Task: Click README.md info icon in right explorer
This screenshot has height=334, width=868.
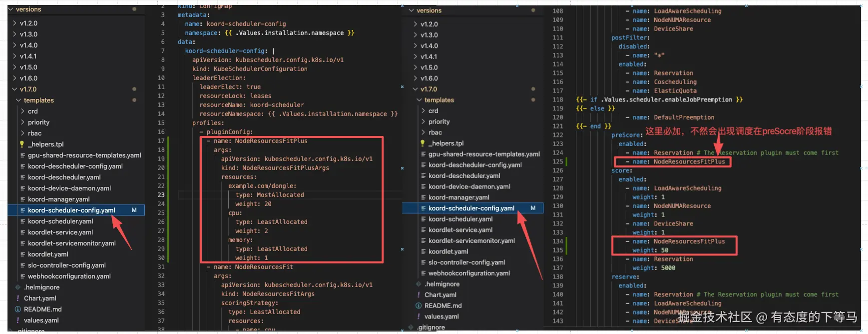Action: 419,305
